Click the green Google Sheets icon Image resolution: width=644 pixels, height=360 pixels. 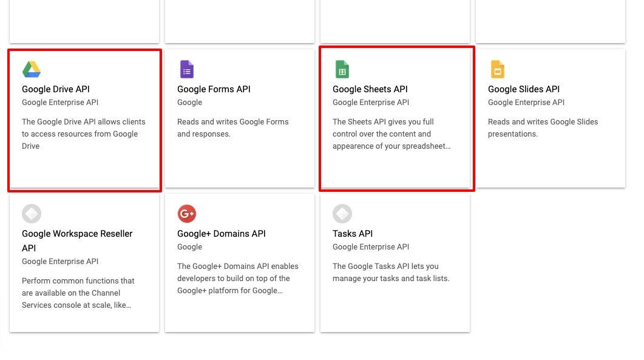pos(342,69)
